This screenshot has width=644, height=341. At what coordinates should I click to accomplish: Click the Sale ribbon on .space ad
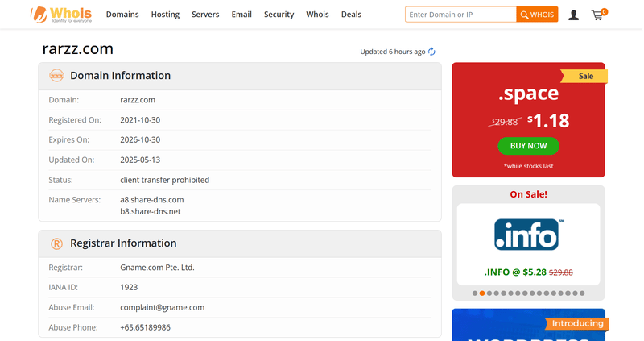pyautogui.click(x=584, y=76)
